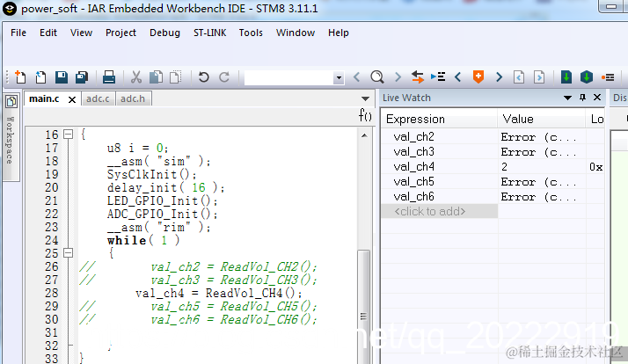The width and height of the screenshot is (628, 364).
Task: Click inside the quick search text field
Action: pyautogui.click(x=289, y=77)
